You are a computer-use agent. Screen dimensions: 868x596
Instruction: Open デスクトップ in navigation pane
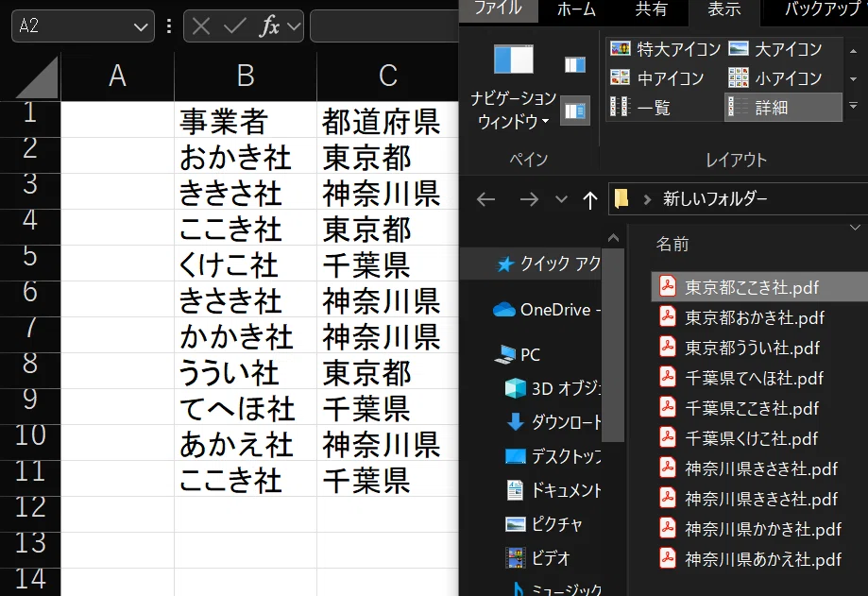(x=553, y=456)
